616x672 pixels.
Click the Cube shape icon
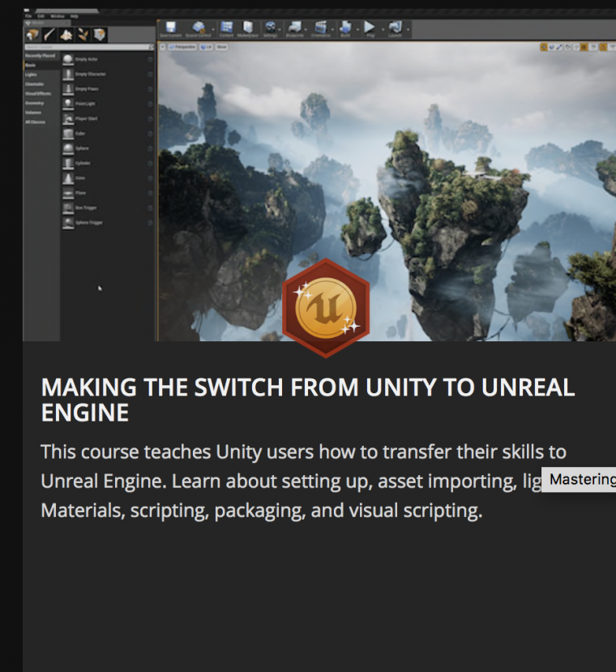pyautogui.click(x=68, y=133)
